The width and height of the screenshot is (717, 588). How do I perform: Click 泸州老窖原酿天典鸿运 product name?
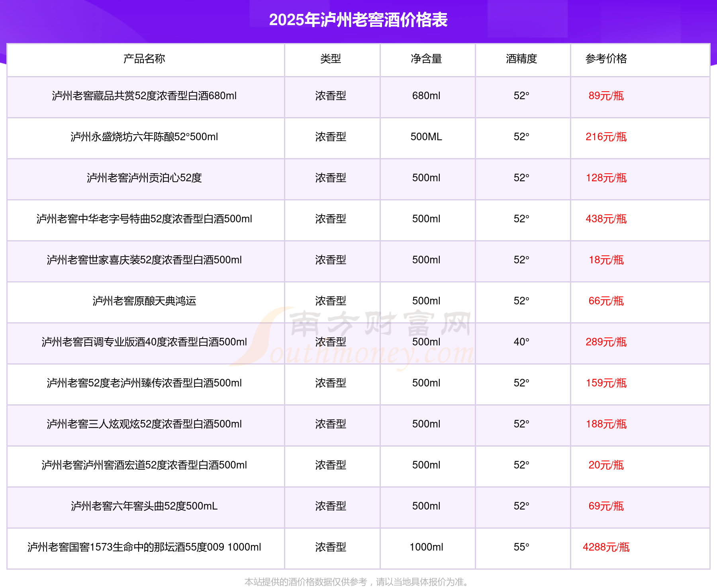coord(144,301)
